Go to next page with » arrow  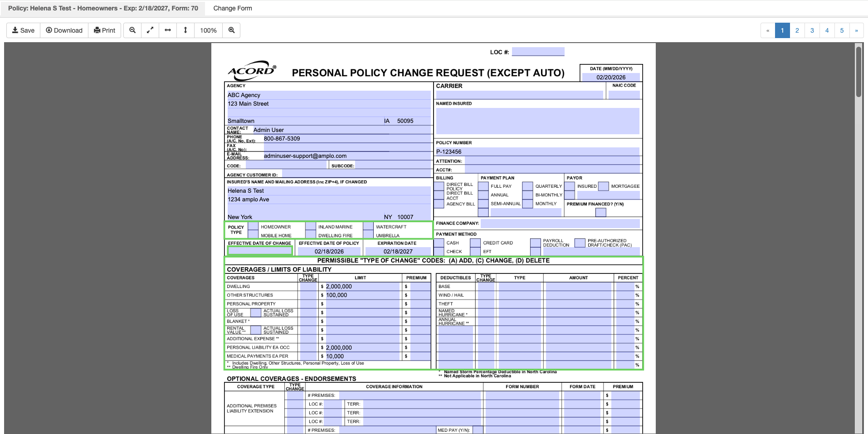pos(856,30)
